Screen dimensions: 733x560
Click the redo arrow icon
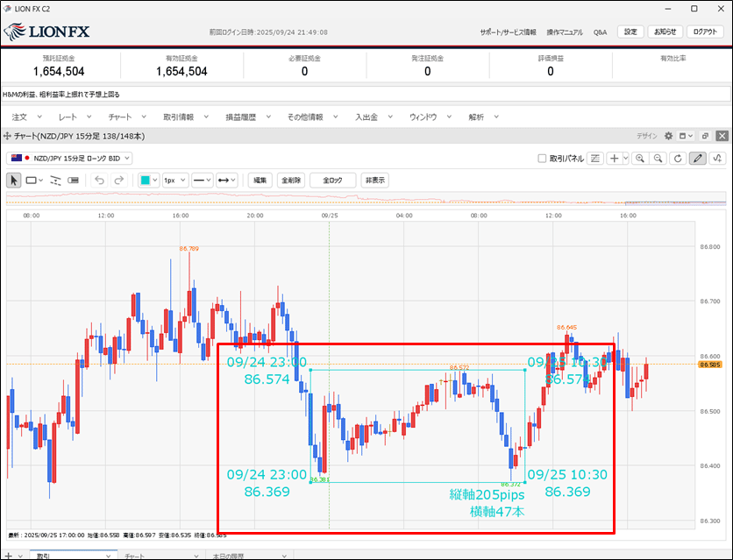[118, 180]
